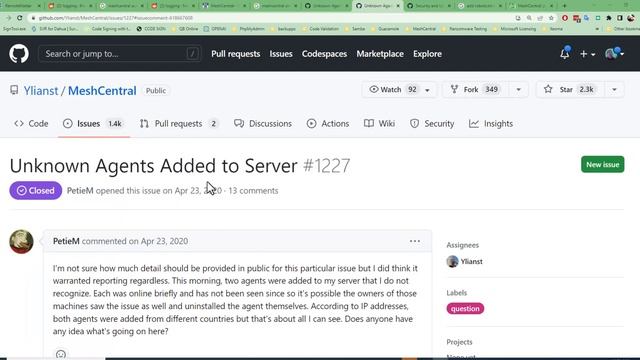Open PetieM link in issue header
Screen dimensions: 640x360
click(80, 191)
